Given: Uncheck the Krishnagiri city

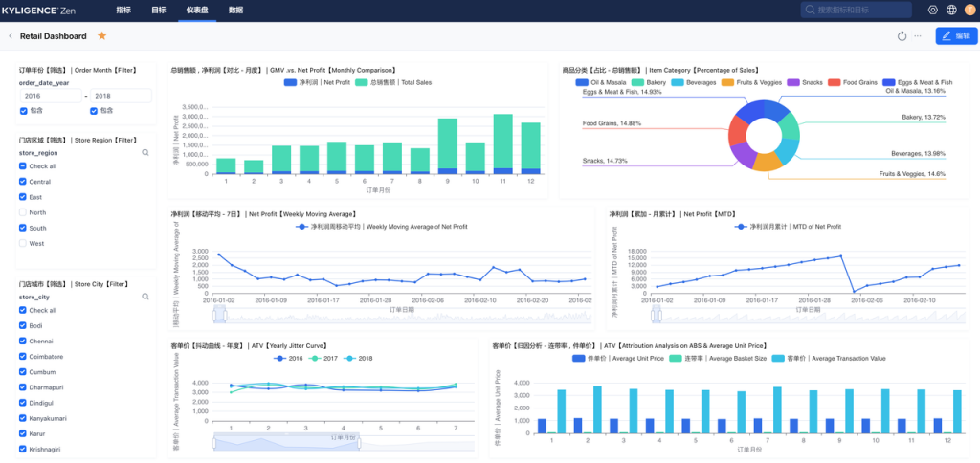Looking at the screenshot, I should (x=23, y=449).
